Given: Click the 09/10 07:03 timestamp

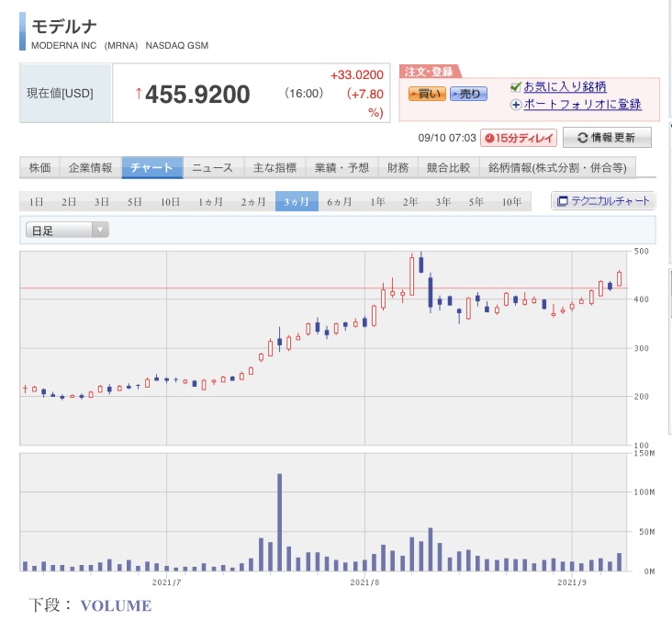Looking at the screenshot, I should 447,138.
